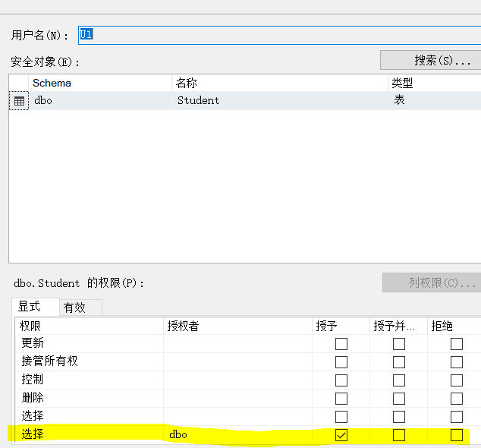Check 授予 for the 更新 permission
The image size is (481, 448).
click(341, 344)
